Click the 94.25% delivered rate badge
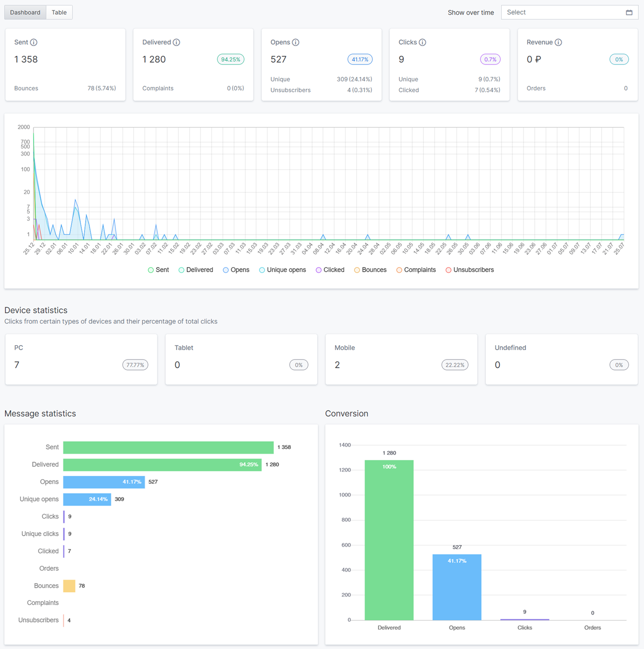Screen dimensions: 644x649 pyautogui.click(x=231, y=59)
